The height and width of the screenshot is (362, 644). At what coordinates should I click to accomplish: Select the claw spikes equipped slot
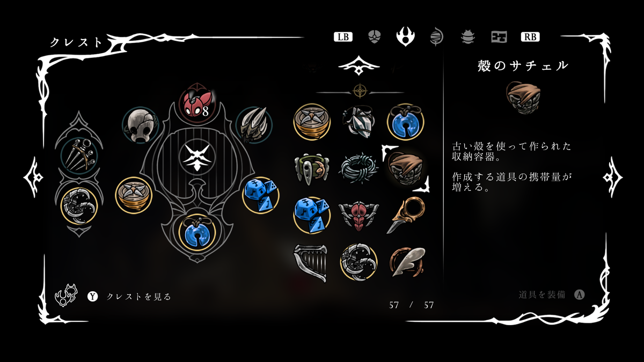point(254,125)
